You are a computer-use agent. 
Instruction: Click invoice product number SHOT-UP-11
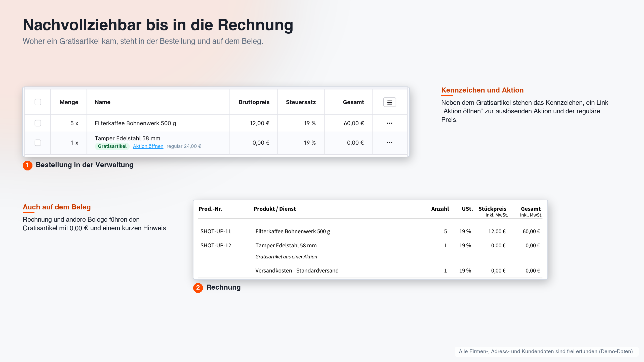[x=216, y=231]
